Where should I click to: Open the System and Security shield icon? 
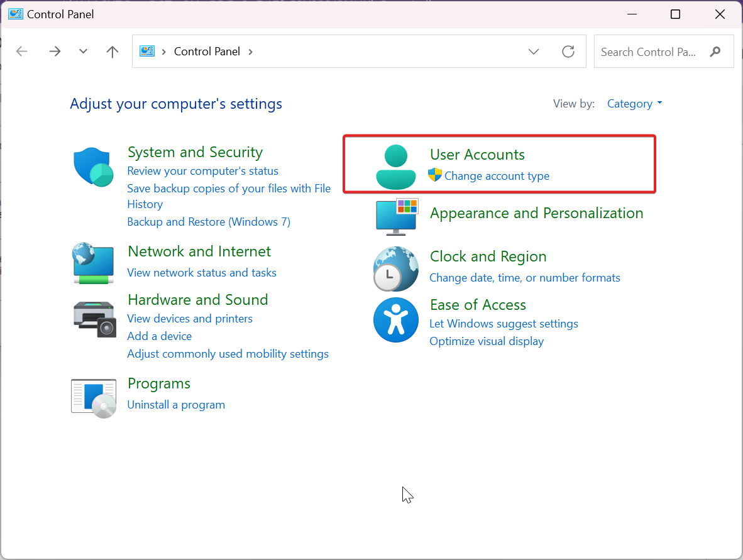point(94,167)
